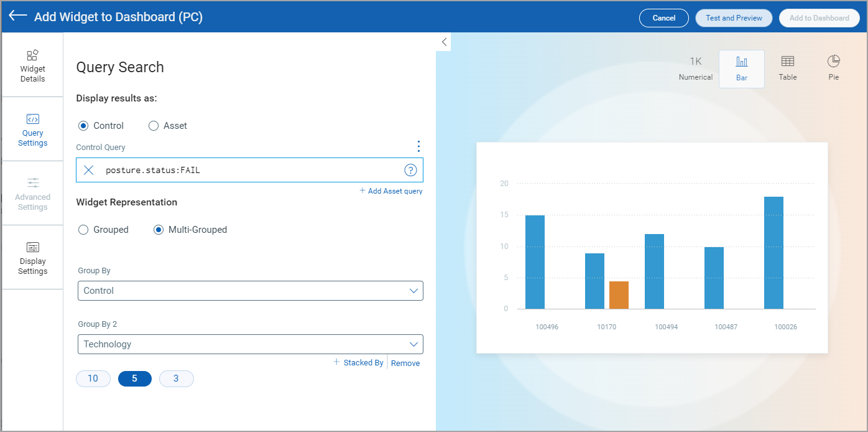Switch to Table visualization icon
This screenshot has height=432, width=868.
pyautogui.click(x=787, y=68)
